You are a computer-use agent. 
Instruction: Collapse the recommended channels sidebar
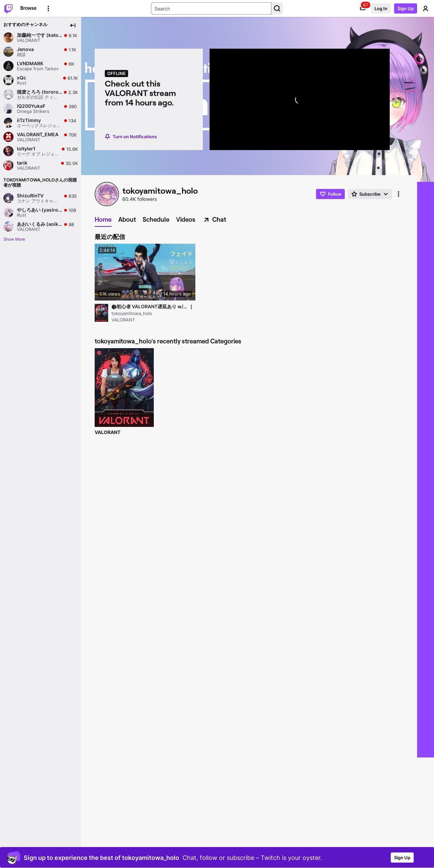click(x=73, y=25)
